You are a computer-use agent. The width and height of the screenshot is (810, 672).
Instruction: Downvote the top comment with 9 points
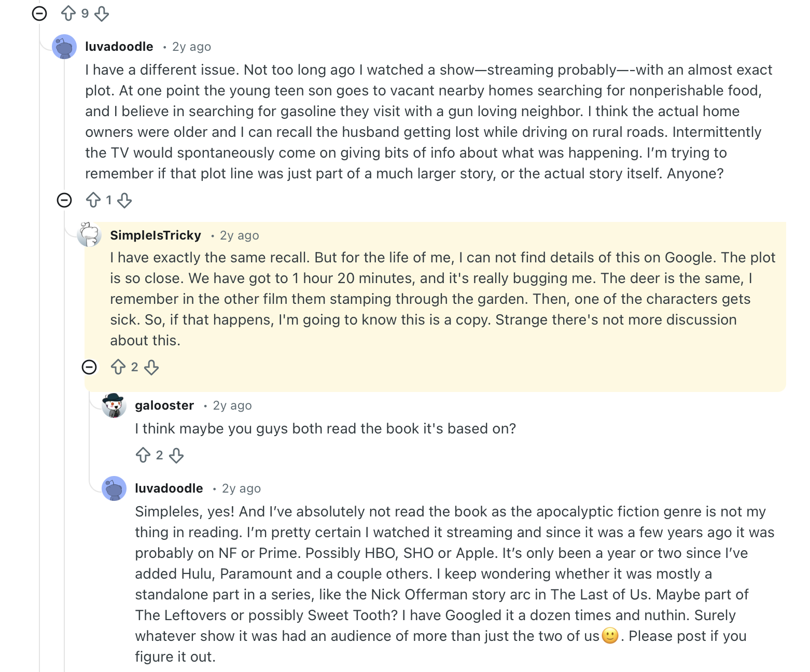(x=102, y=13)
